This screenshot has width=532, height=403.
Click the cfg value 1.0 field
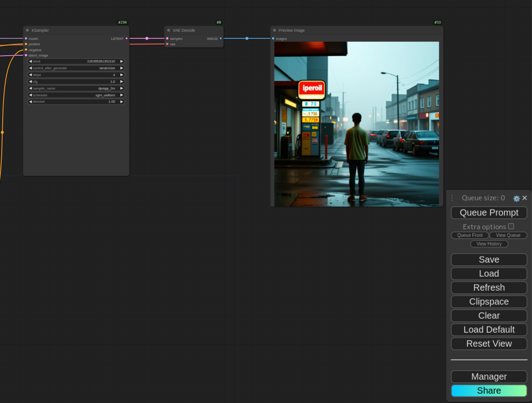76,82
